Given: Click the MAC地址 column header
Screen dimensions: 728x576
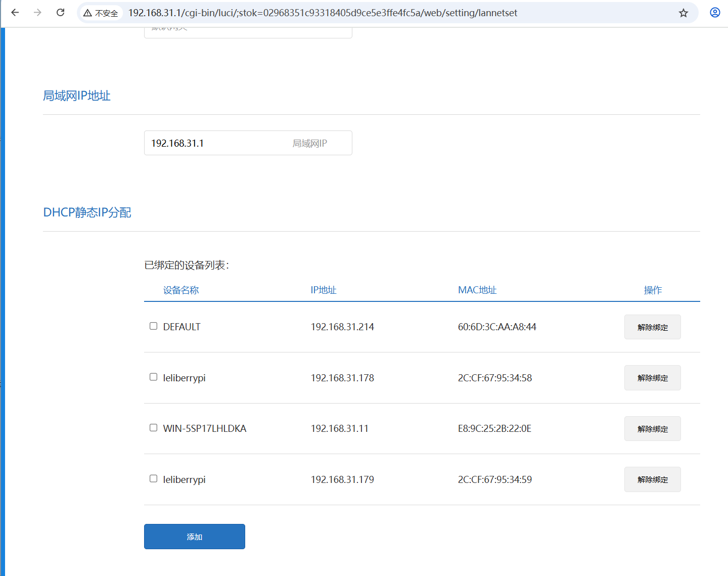Looking at the screenshot, I should tap(477, 290).
